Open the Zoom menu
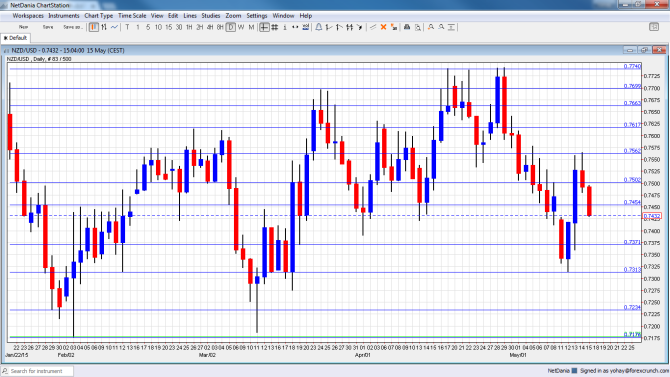Image resolution: width=670 pixels, height=377 pixels. pyautogui.click(x=233, y=16)
